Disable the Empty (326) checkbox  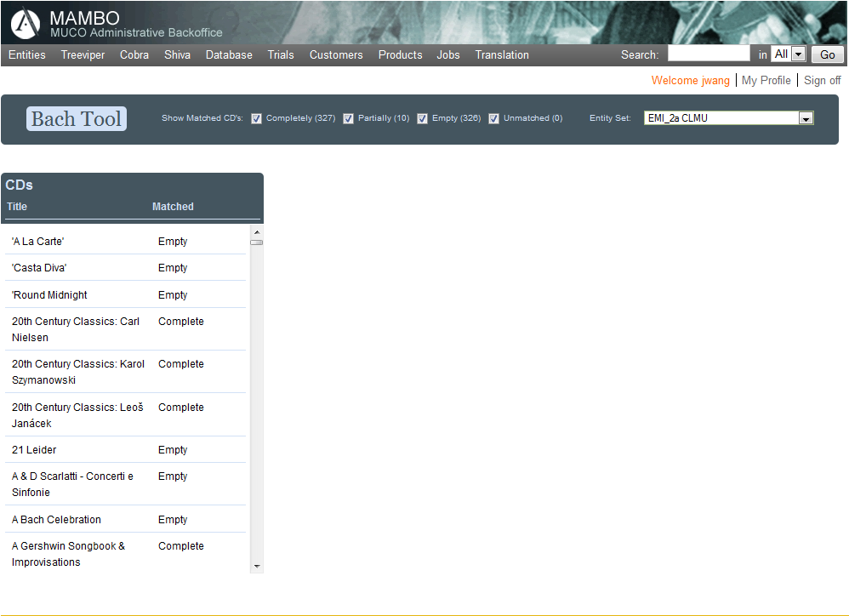click(x=422, y=119)
